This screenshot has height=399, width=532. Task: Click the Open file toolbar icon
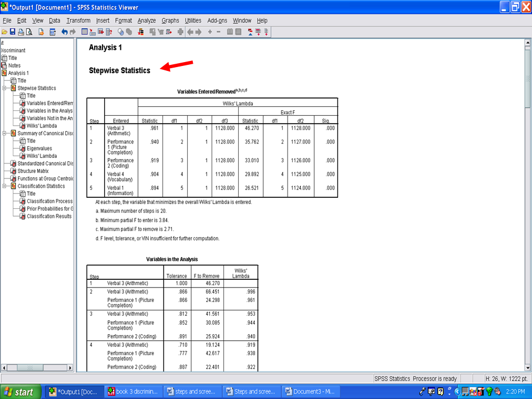pos(4,32)
